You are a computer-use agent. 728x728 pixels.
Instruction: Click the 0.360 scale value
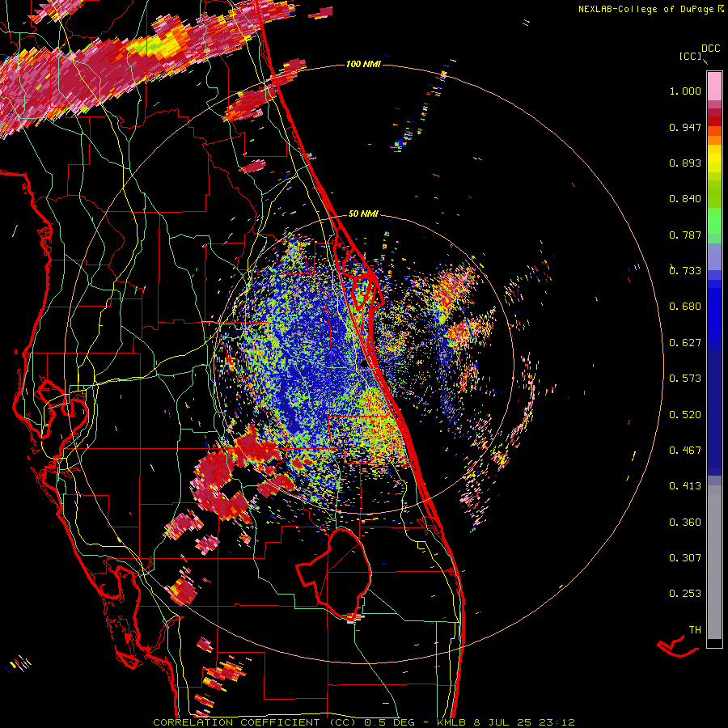(685, 523)
